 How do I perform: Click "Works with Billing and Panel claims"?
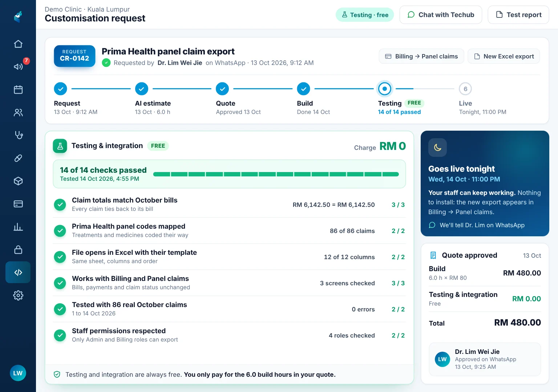click(x=130, y=278)
